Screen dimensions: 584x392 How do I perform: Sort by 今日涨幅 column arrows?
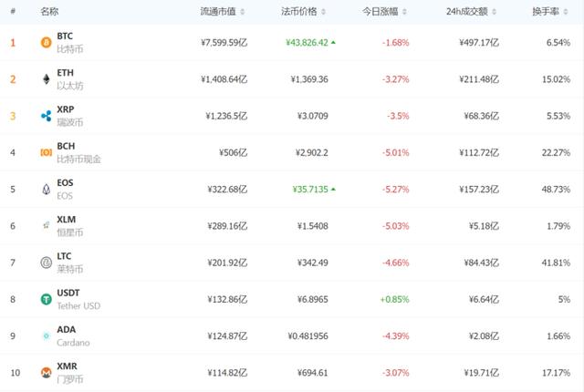(x=404, y=12)
